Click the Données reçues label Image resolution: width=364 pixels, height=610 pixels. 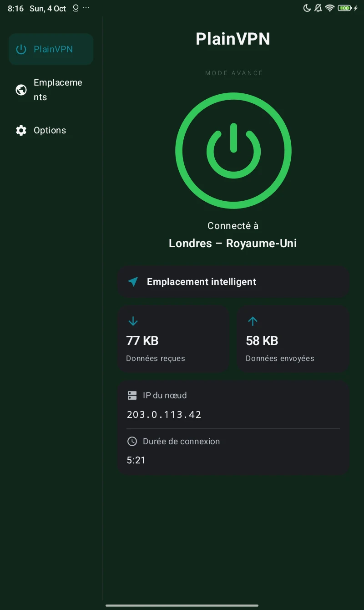156,358
